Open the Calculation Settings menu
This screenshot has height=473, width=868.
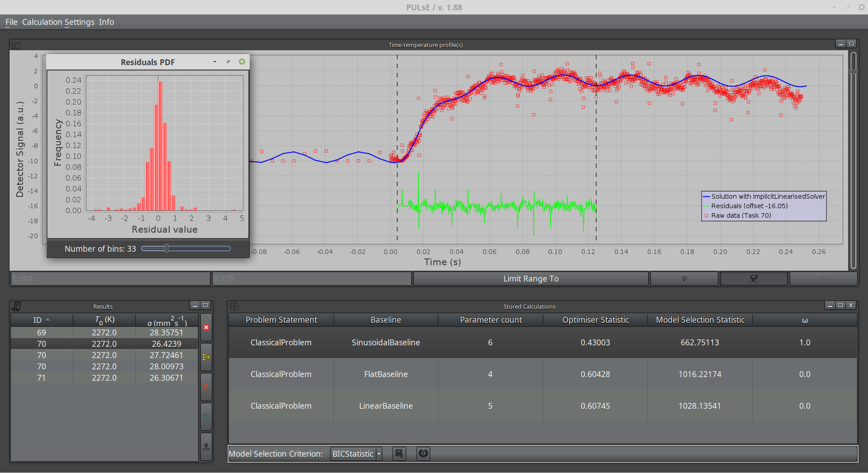[58, 22]
